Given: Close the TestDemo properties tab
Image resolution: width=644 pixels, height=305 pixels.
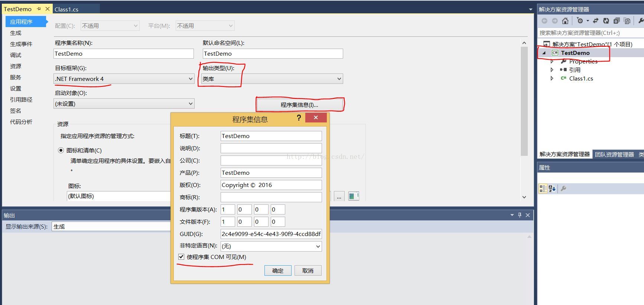Looking at the screenshot, I should pyautogui.click(x=48, y=9).
